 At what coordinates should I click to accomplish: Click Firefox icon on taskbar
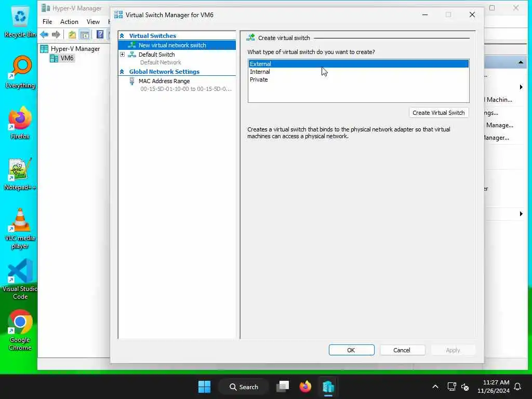point(305,387)
